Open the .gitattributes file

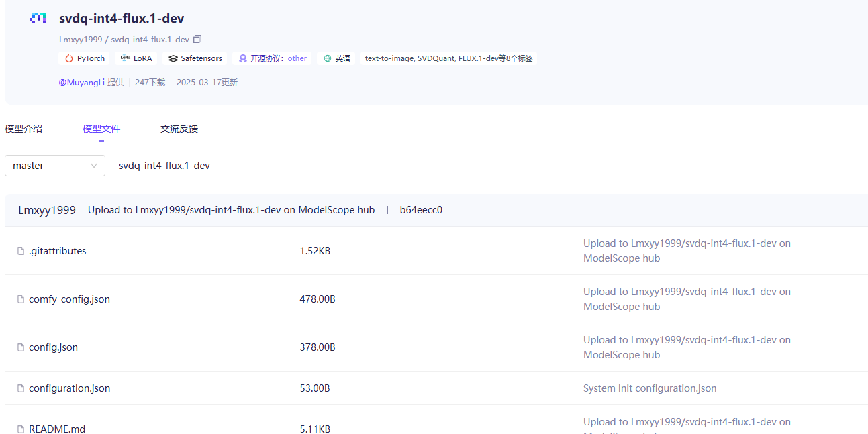(x=58, y=251)
